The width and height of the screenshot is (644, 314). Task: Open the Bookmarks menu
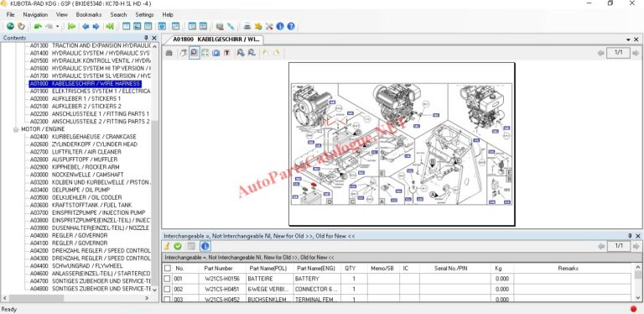point(89,14)
